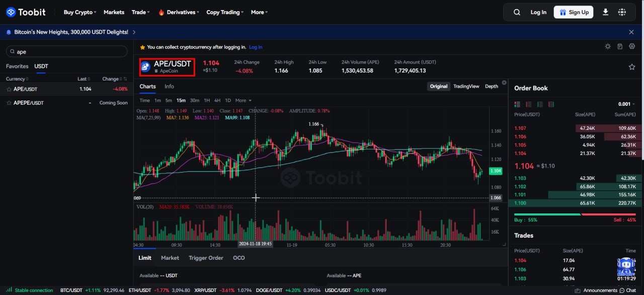Add APE/USDT to favorites with header star
Image resolution: width=644 pixels, height=295 pixels.
point(631,67)
